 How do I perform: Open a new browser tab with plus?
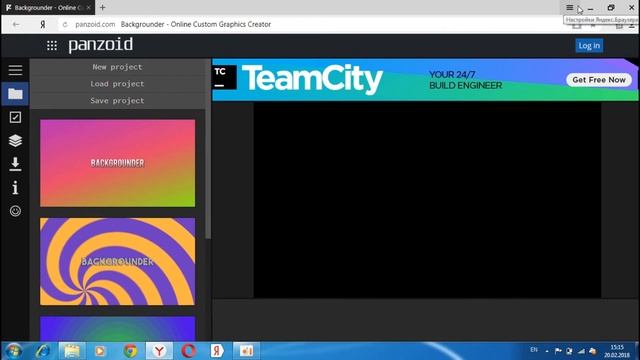click(x=102, y=7)
